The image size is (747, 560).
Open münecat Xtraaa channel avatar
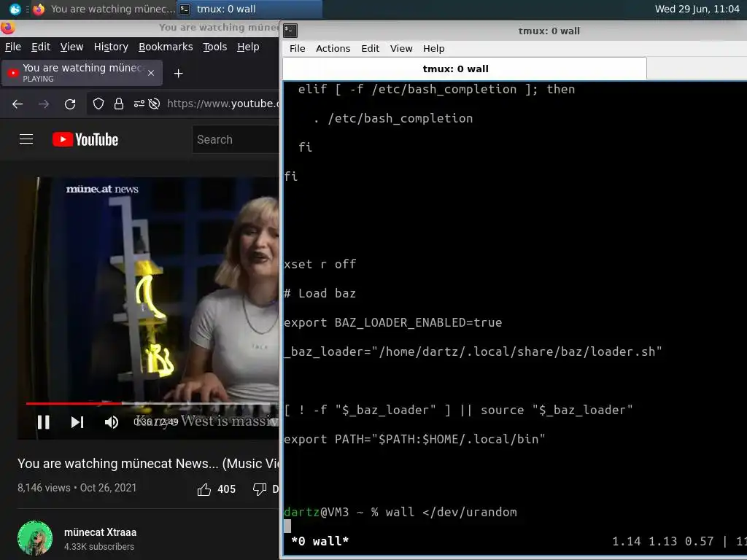coord(35,538)
